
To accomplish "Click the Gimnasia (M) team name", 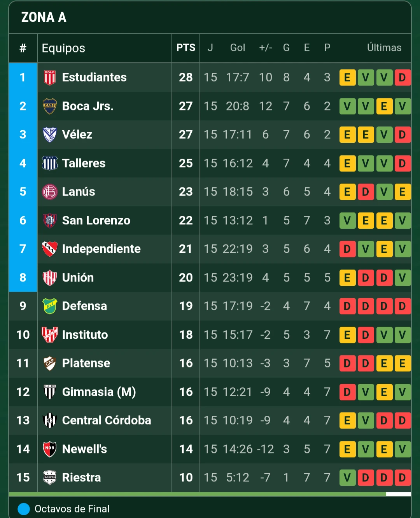I will 99,392.
